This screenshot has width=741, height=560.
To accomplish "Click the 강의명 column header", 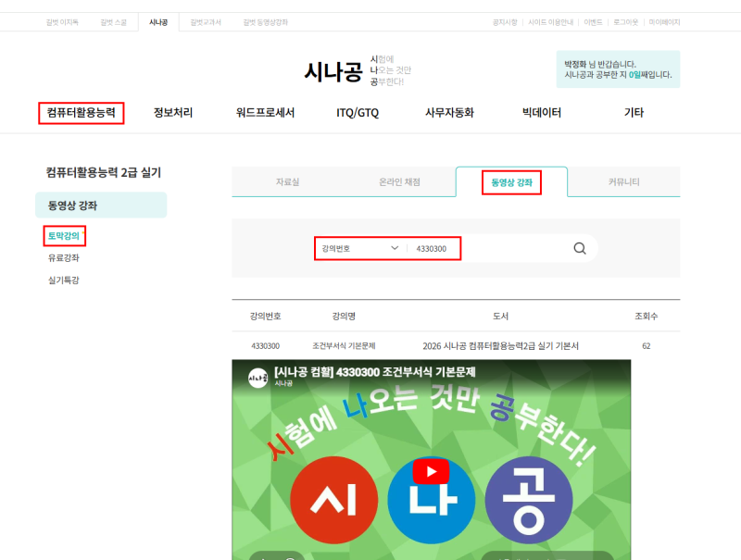I will tap(344, 316).
